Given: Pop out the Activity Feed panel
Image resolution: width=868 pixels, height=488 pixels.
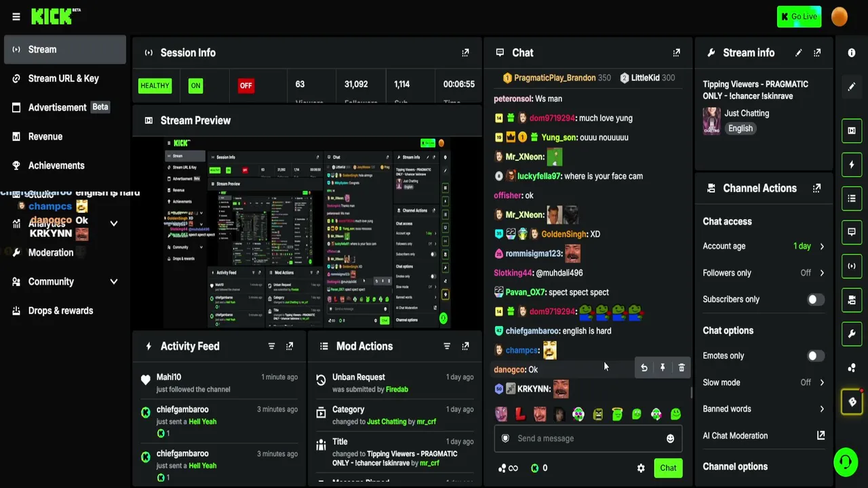Looking at the screenshot, I should pos(290,346).
